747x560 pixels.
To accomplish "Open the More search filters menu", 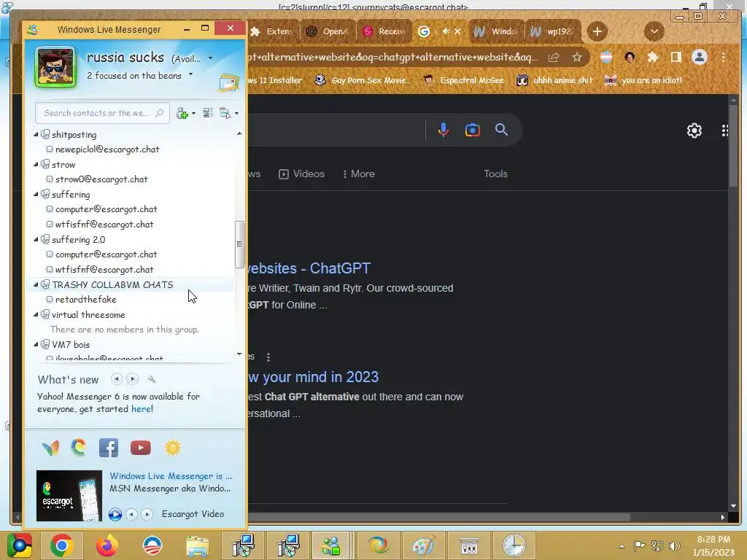I will click(359, 174).
